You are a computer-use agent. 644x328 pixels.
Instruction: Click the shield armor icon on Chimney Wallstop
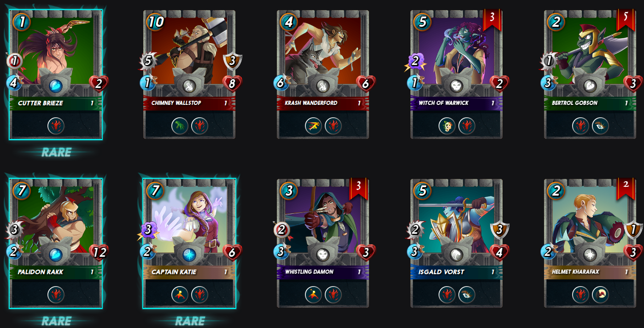pos(233,61)
